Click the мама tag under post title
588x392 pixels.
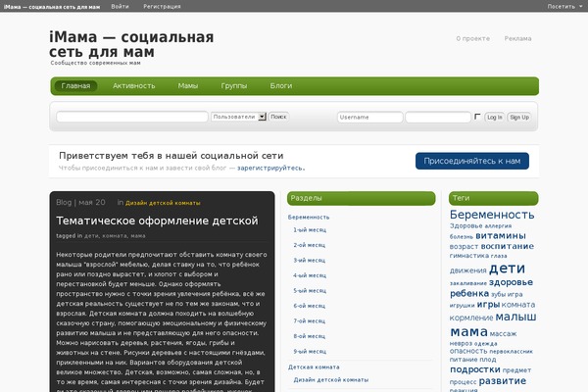point(138,236)
